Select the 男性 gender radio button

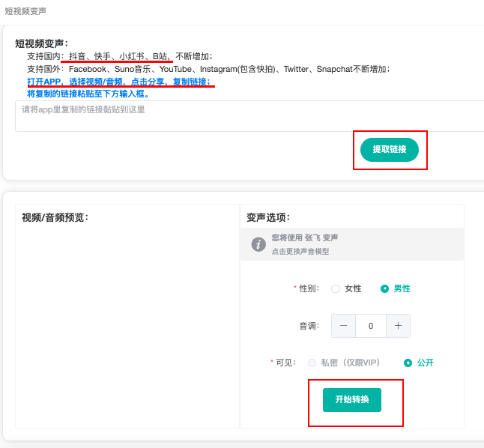[384, 288]
